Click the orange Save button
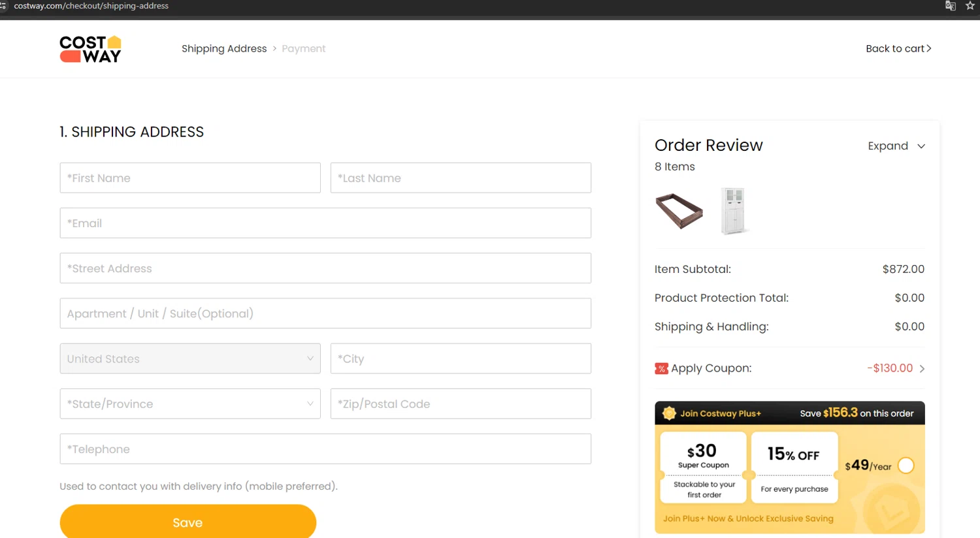Screen dimensions: 980x538 pos(188,522)
